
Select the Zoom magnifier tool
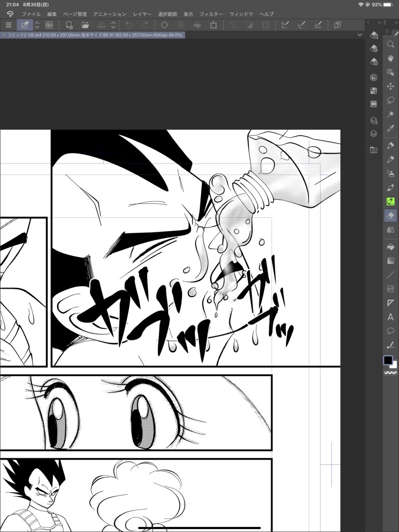pos(390,44)
